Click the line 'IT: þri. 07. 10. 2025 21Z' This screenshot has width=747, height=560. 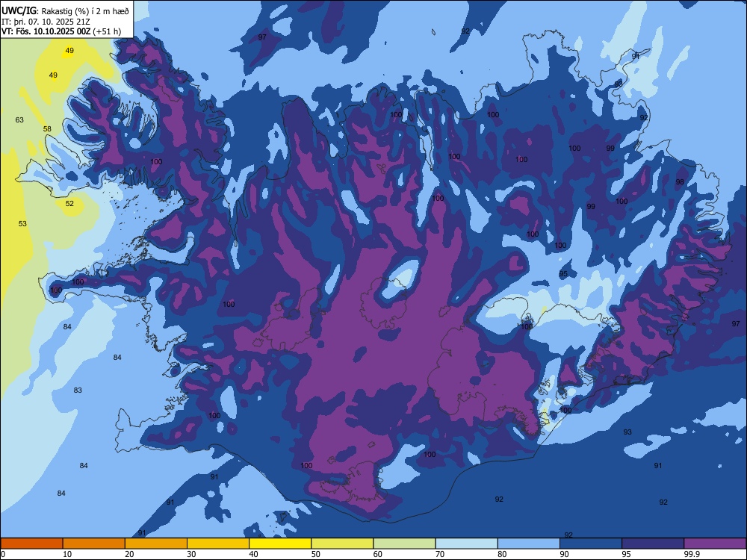pos(46,22)
